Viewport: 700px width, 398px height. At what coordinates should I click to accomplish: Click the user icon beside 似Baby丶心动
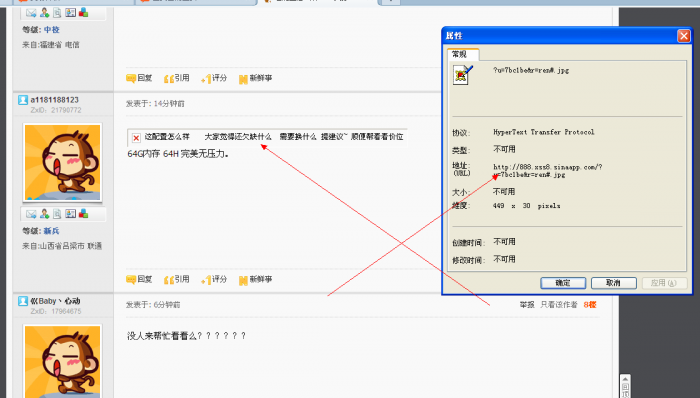(x=23, y=301)
